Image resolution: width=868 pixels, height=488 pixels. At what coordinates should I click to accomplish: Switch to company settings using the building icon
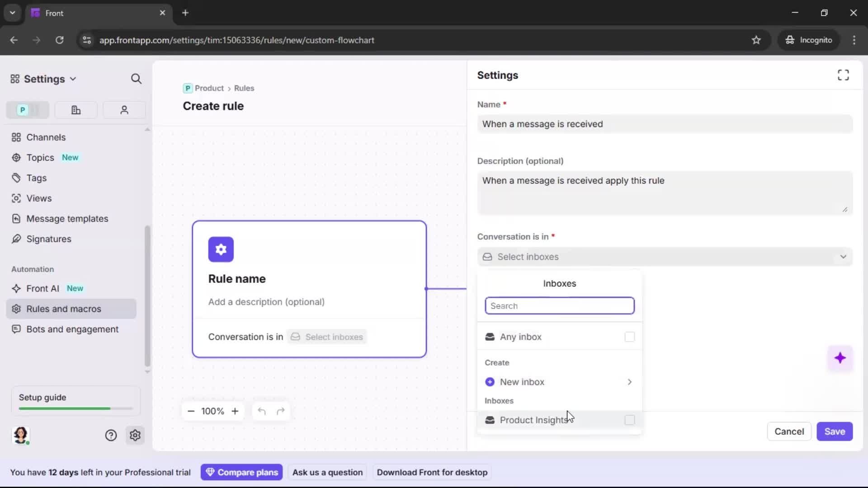(x=75, y=110)
